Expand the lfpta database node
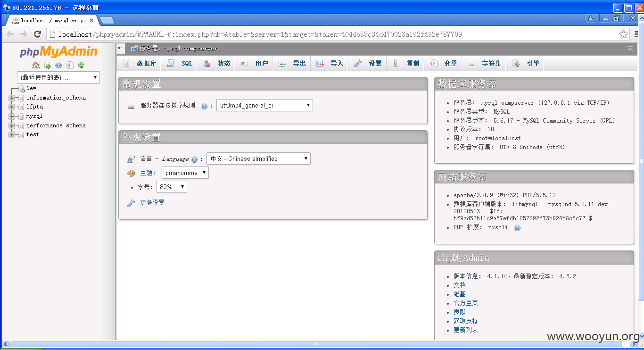 (x=12, y=107)
